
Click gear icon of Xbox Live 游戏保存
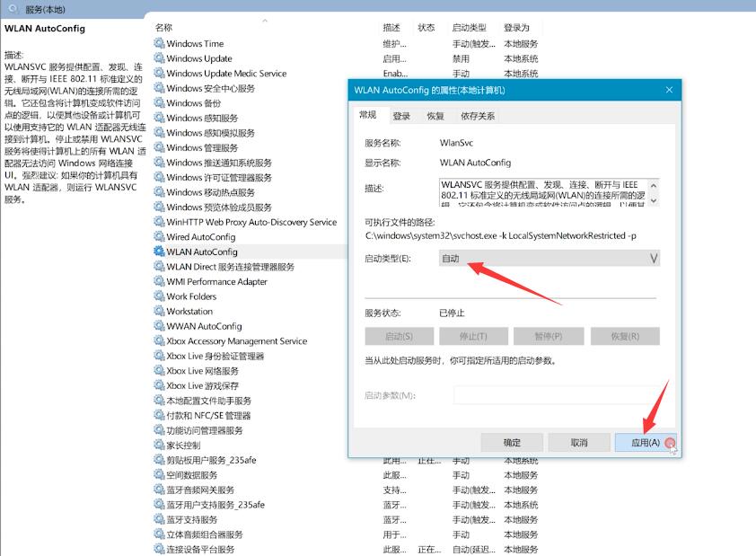pos(159,385)
